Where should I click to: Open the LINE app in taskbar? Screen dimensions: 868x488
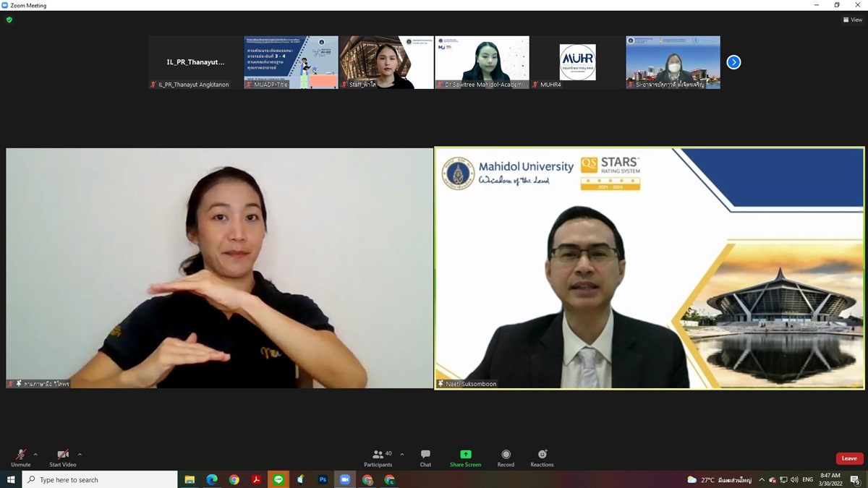(x=278, y=479)
